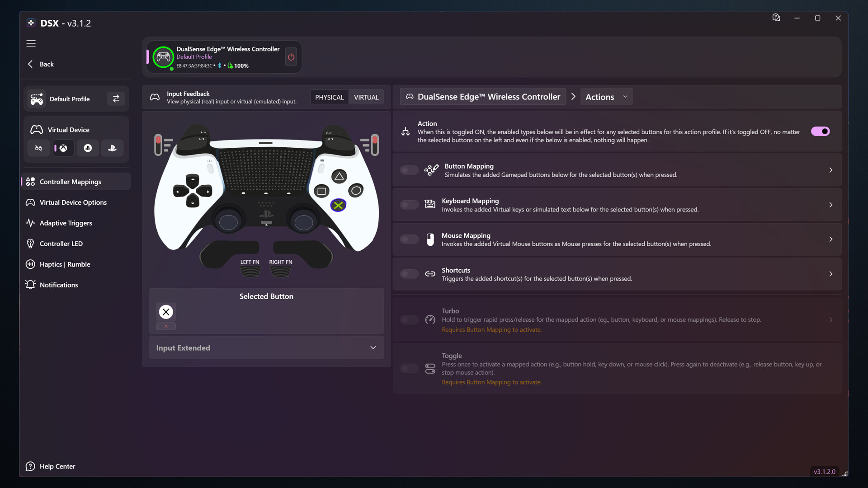The width and height of the screenshot is (868, 488).
Task: Expand the Input Extended panel
Action: tap(373, 347)
